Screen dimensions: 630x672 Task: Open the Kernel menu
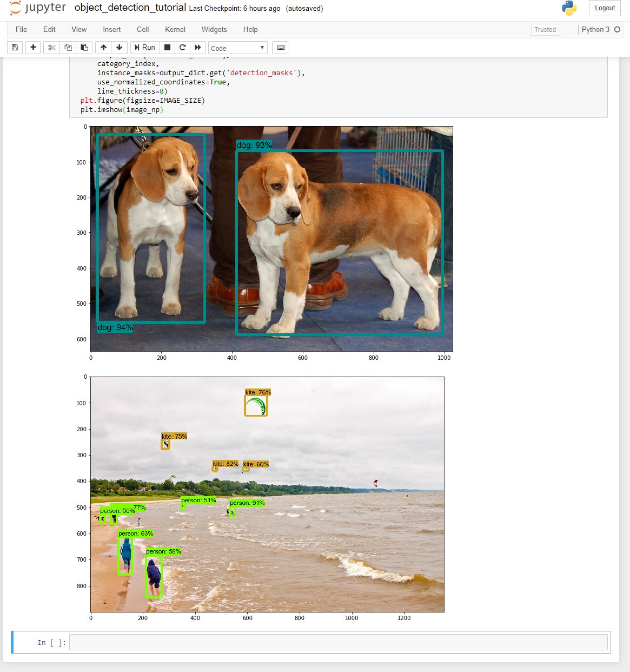[175, 30]
